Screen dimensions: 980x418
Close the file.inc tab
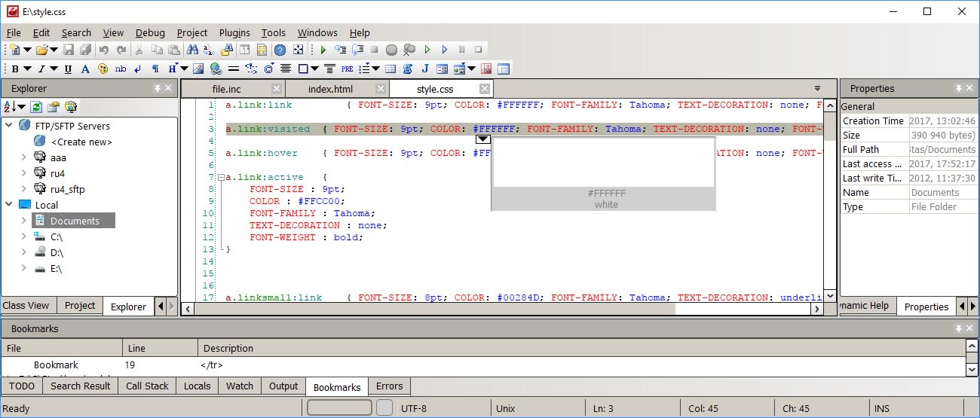pyautogui.click(x=277, y=89)
